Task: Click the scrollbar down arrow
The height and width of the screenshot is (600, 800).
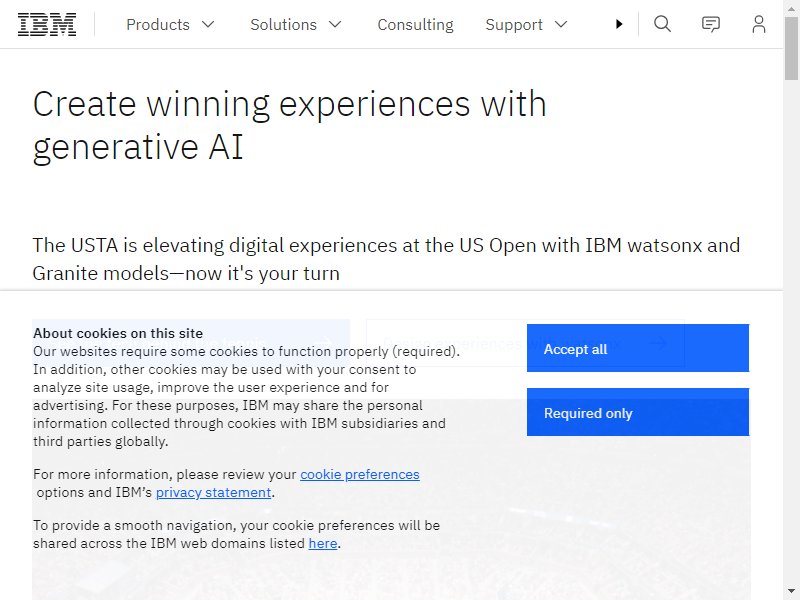Action: click(x=791, y=592)
